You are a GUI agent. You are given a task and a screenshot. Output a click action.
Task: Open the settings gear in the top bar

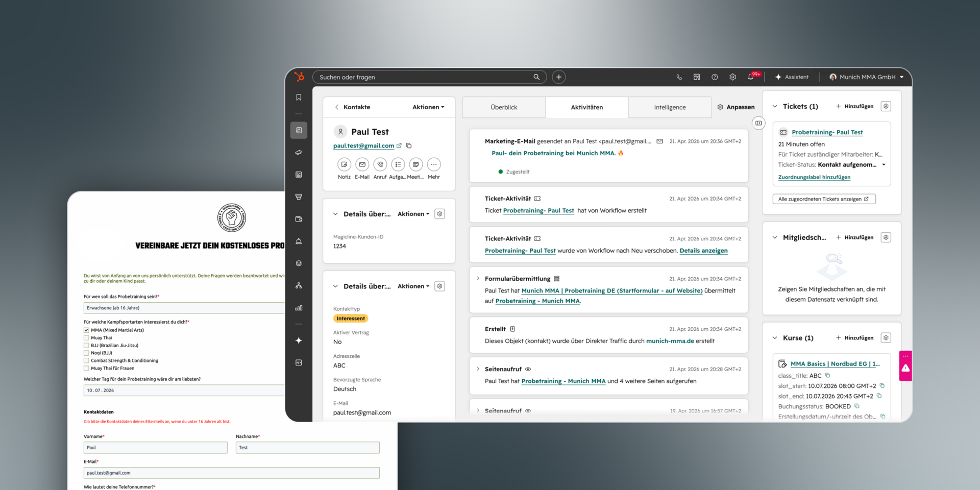coord(732,77)
